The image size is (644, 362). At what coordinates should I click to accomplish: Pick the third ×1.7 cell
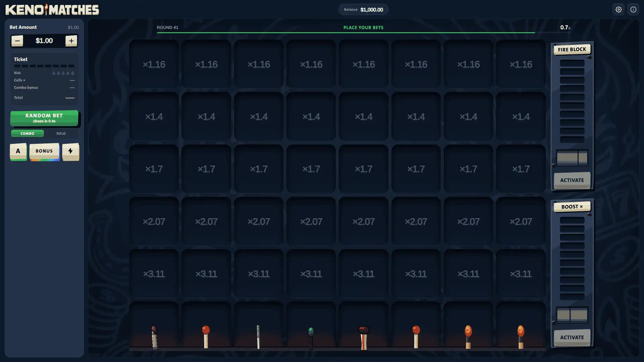click(x=259, y=169)
